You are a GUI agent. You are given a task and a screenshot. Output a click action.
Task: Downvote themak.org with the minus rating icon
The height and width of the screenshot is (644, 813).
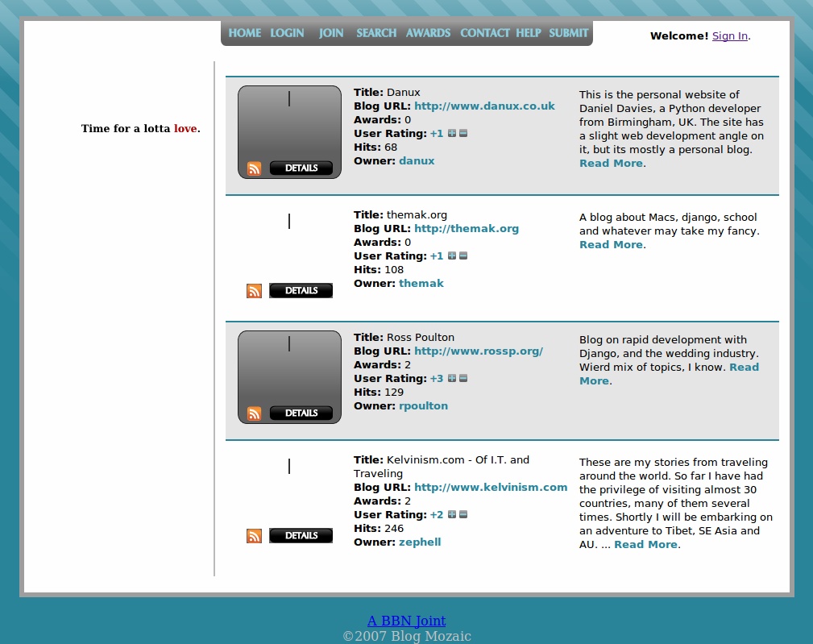463,256
